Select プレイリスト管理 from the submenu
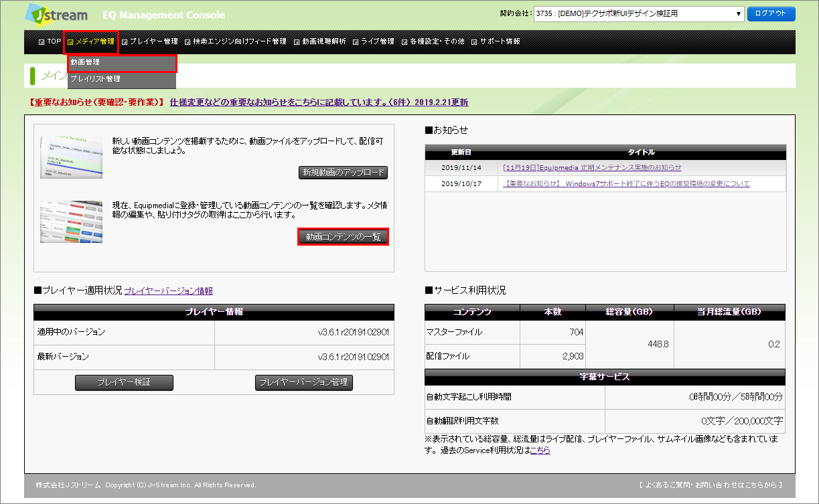Image resolution: width=819 pixels, height=504 pixels. [x=122, y=79]
